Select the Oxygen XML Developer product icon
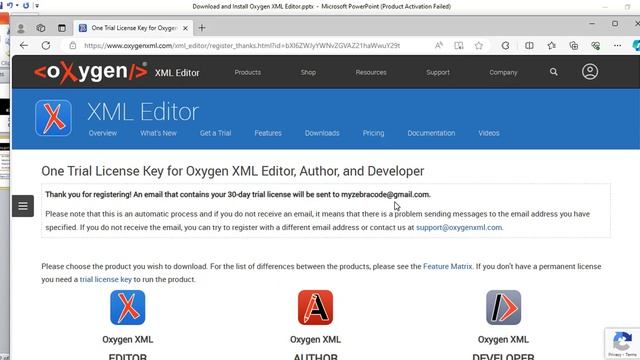The height and width of the screenshot is (360, 640). [503, 307]
